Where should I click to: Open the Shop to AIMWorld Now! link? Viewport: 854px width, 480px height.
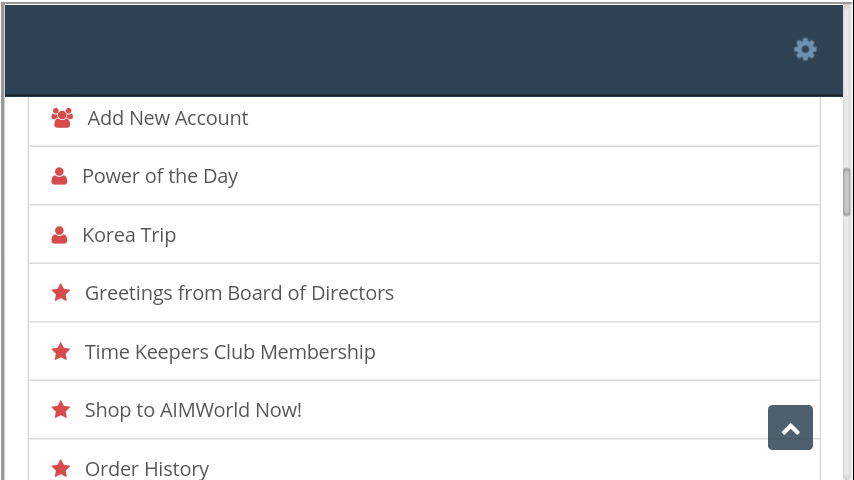coord(193,410)
